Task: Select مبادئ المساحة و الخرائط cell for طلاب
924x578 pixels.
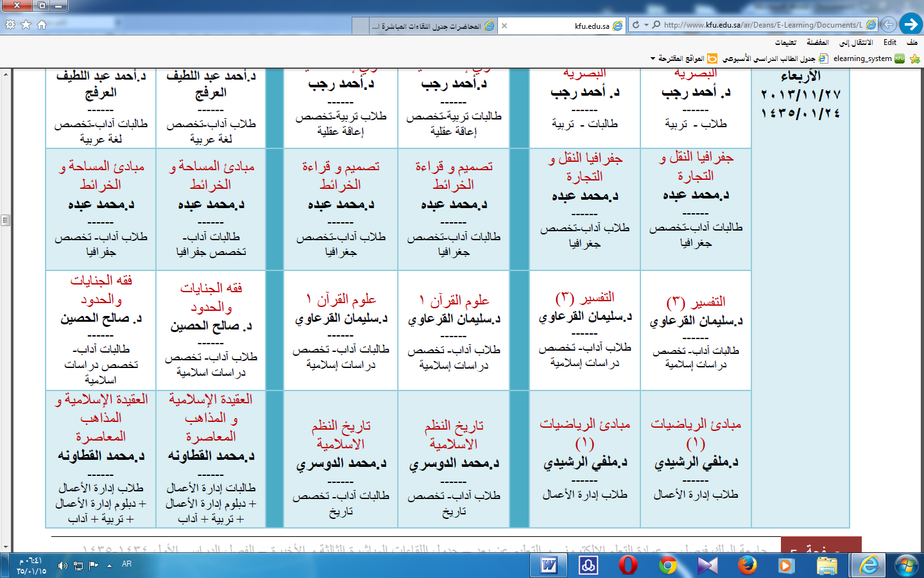Action: tap(101, 209)
